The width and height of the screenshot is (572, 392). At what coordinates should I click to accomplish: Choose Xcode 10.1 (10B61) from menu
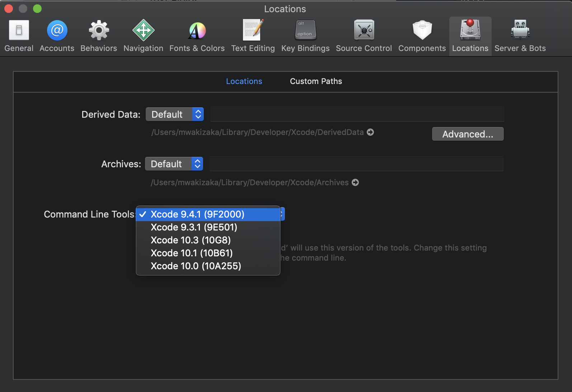(208, 253)
